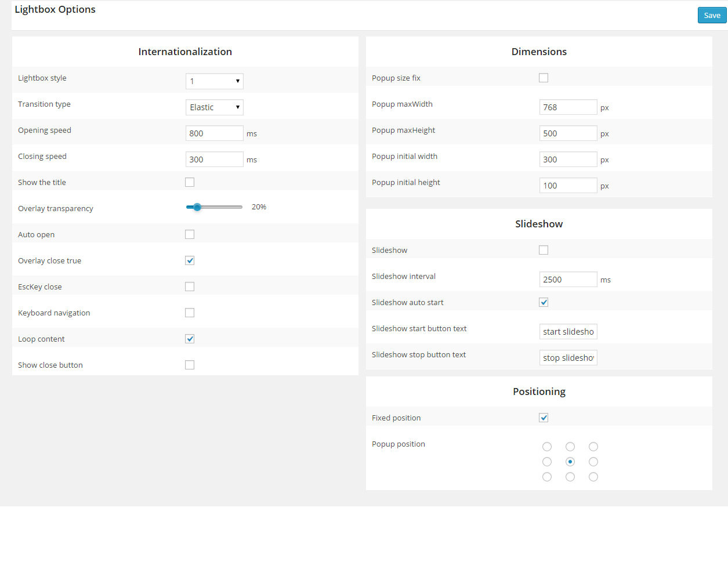Turn on Keyboard navigation checkbox
The height and width of the screenshot is (580, 728).
click(190, 313)
